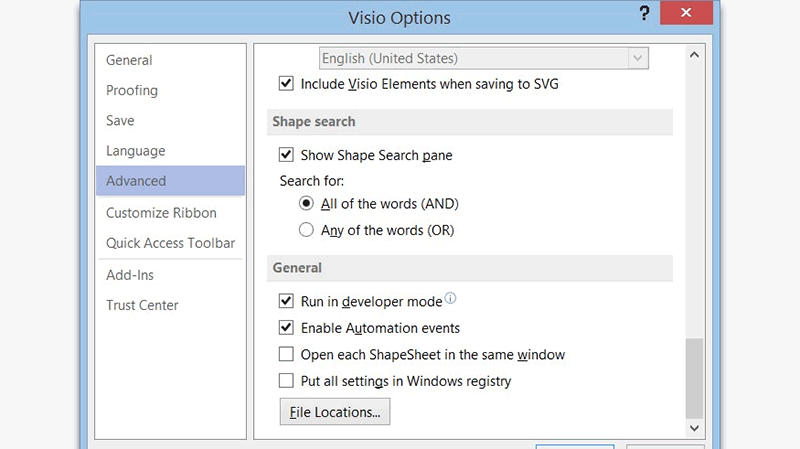Close the Visio Options dialog

686,13
